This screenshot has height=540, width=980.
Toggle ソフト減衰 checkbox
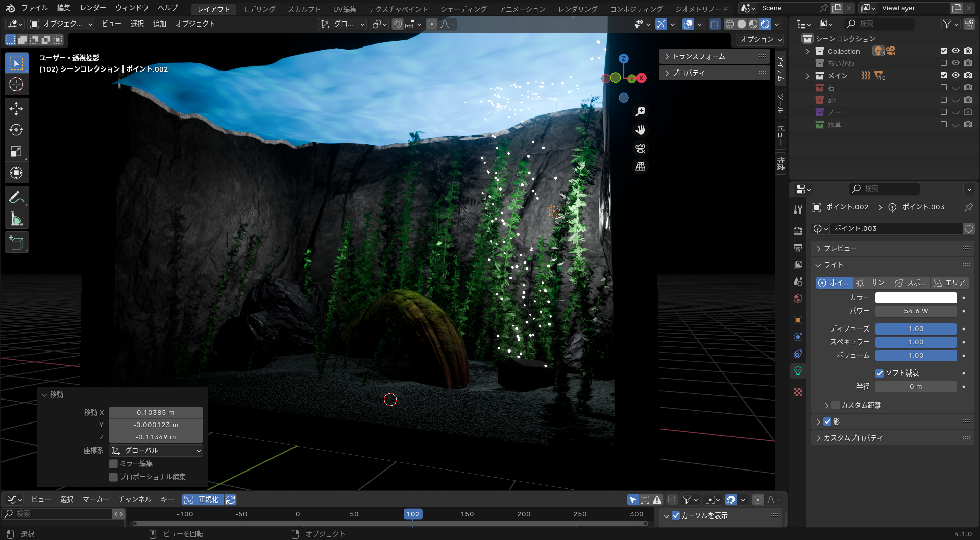pyautogui.click(x=879, y=373)
